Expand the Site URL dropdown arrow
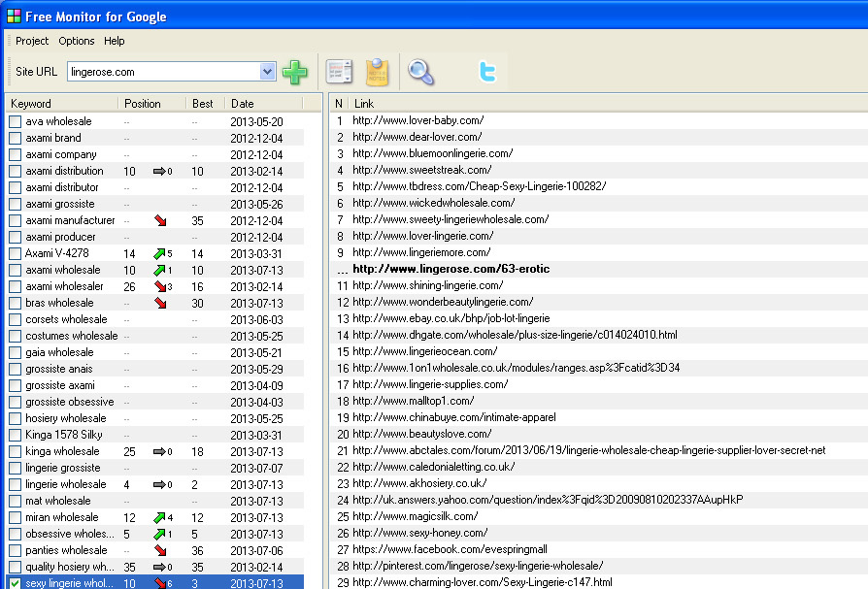Image resolution: width=868 pixels, height=589 pixels. [267, 72]
